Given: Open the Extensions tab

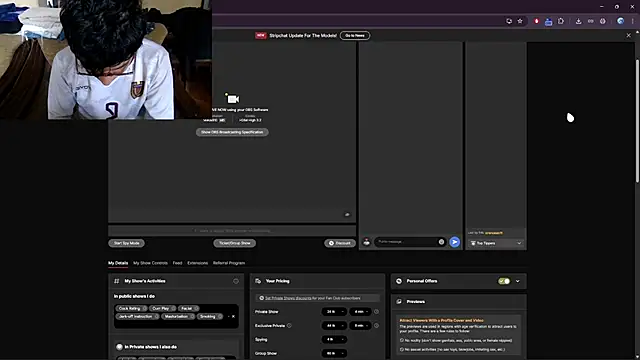Looking at the screenshot, I should click(198, 263).
